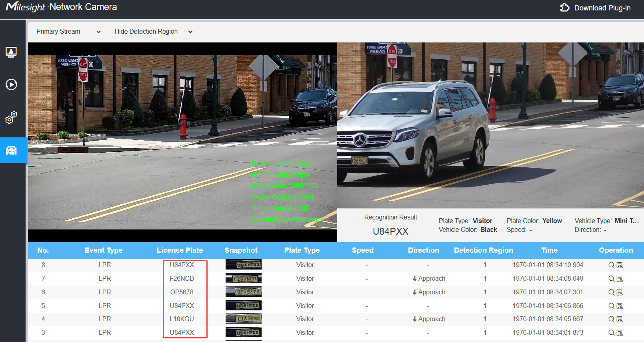
Task: Open the Playback sidebar icon
Action: tap(11, 84)
